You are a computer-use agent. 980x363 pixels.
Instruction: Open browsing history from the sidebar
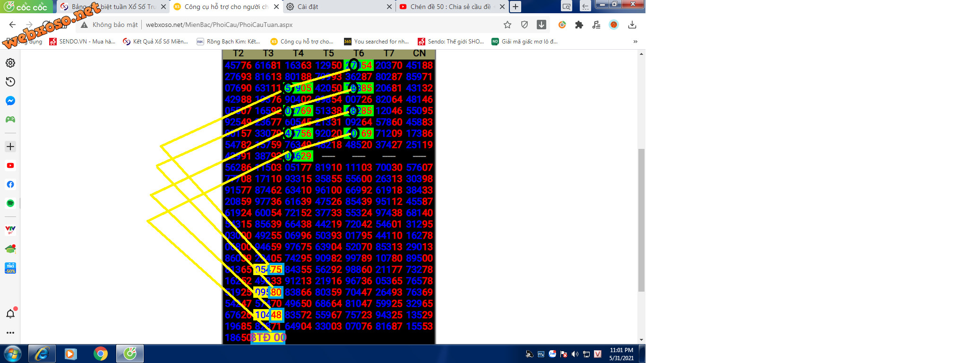click(10, 82)
